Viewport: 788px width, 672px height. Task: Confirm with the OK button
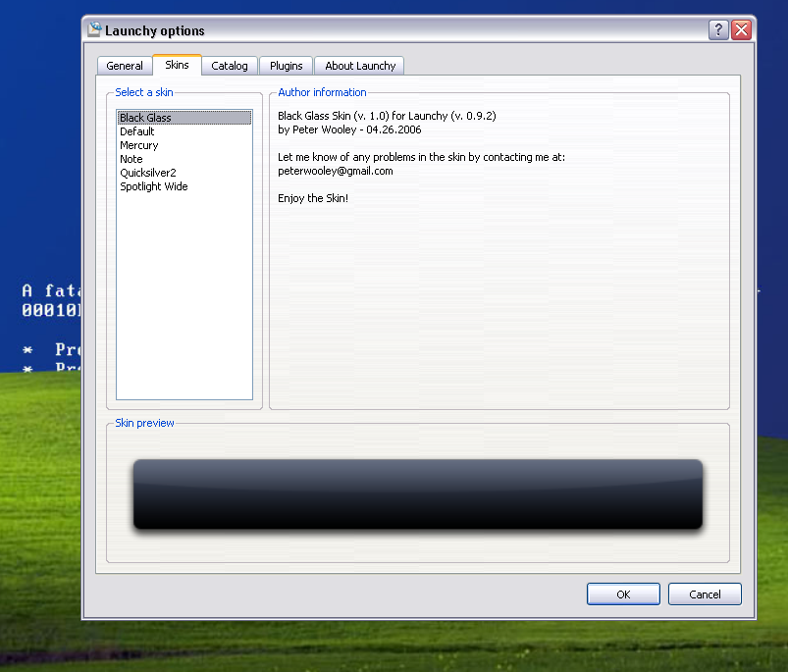(x=623, y=594)
